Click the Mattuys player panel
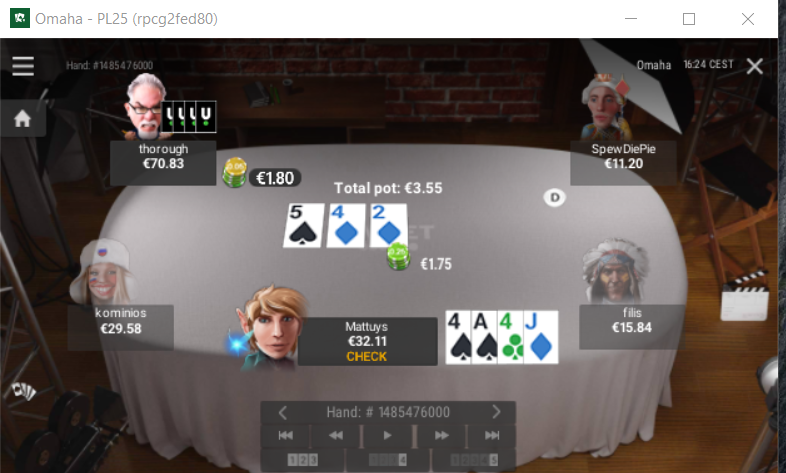 (367, 341)
